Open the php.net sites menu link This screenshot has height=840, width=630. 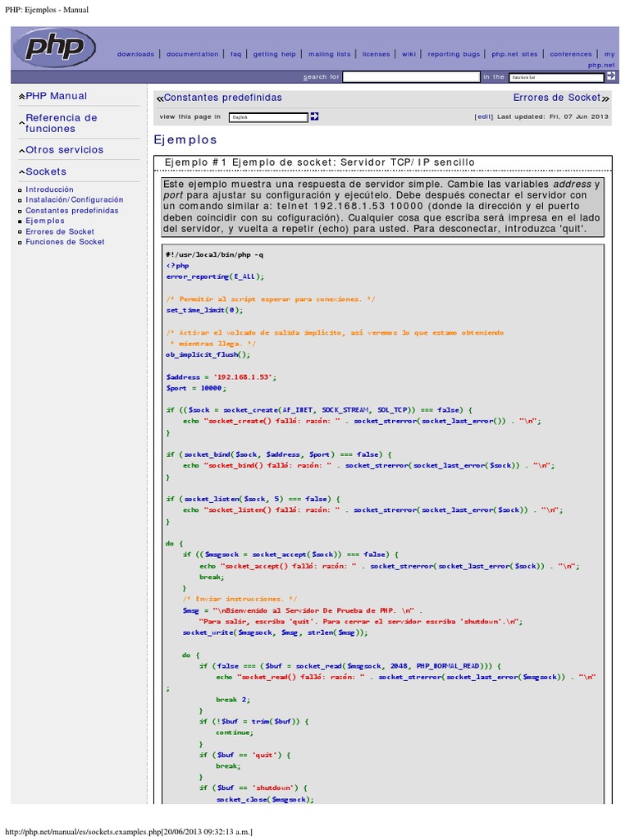coord(514,54)
